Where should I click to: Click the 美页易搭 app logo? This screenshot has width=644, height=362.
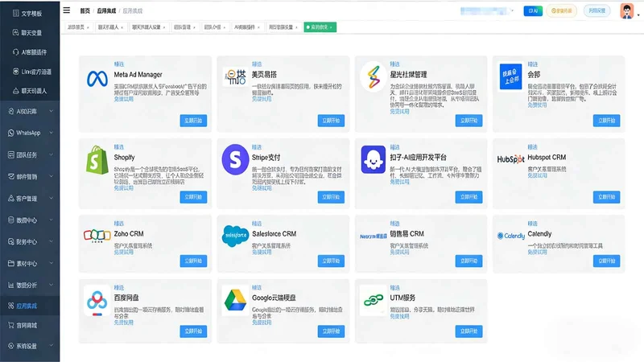[235, 76]
